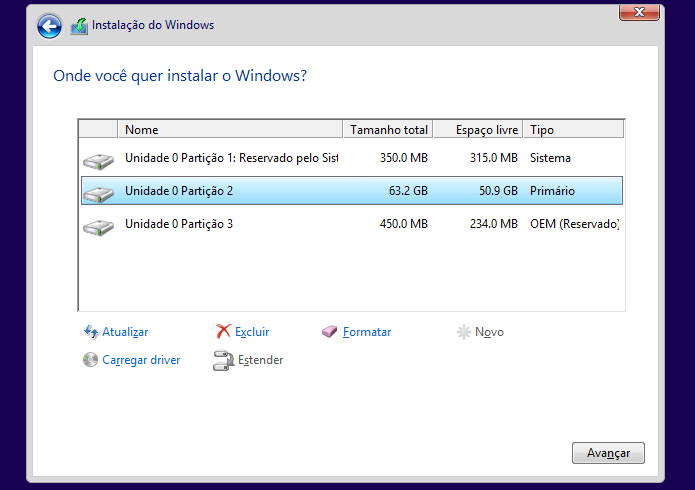This screenshot has height=490, width=695.
Task: Click the red X Excluir icon
Action: (223, 331)
